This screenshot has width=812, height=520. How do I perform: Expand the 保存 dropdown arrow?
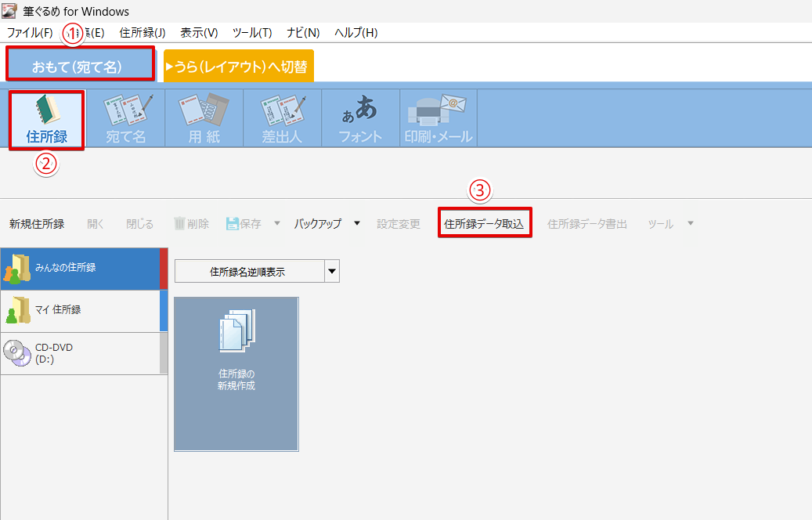tap(277, 223)
